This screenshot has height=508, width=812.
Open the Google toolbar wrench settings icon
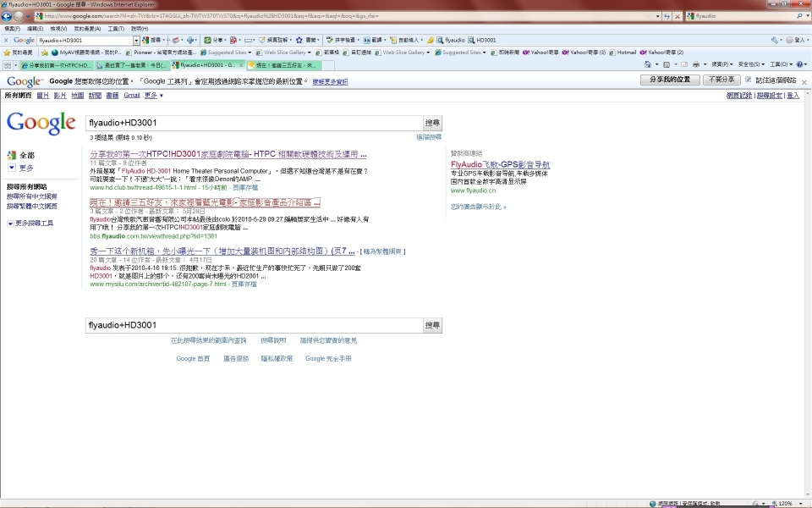point(774,40)
